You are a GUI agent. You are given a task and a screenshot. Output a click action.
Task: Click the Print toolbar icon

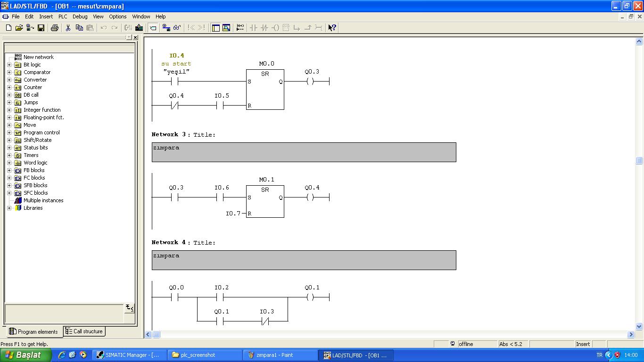(x=55, y=28)
